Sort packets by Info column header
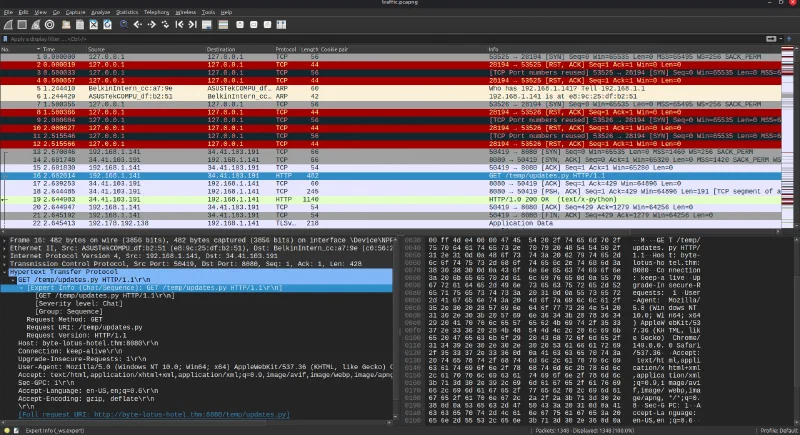The width and height of the screenshot is (800, 435). (493, 49)
